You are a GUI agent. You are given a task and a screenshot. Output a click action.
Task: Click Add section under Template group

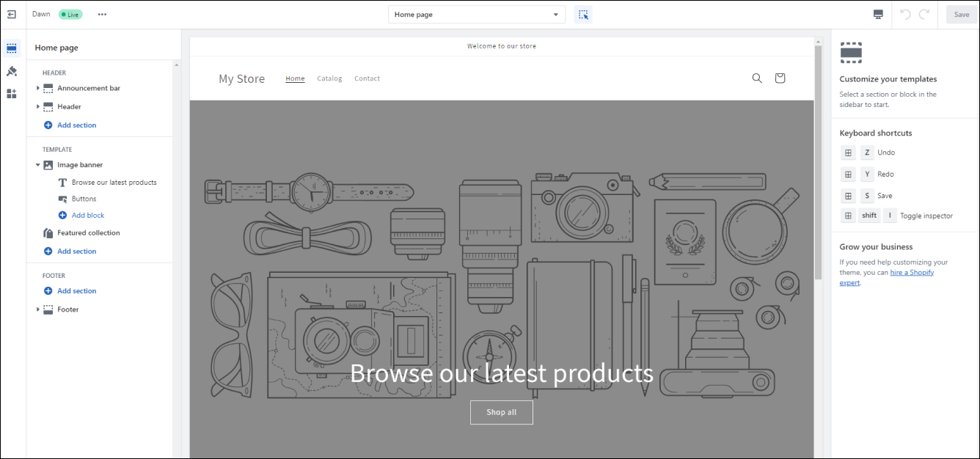click(x=76, y=251)
